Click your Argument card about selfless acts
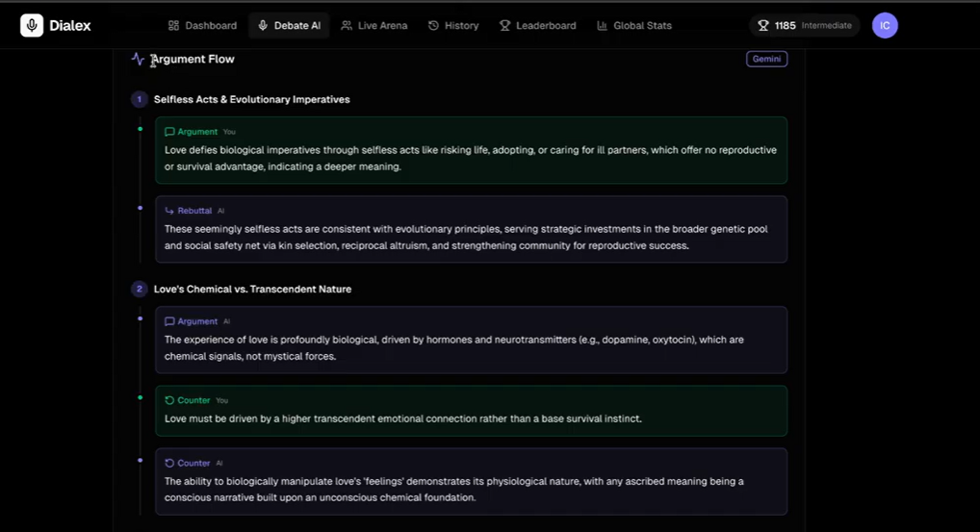 (471, 150)
